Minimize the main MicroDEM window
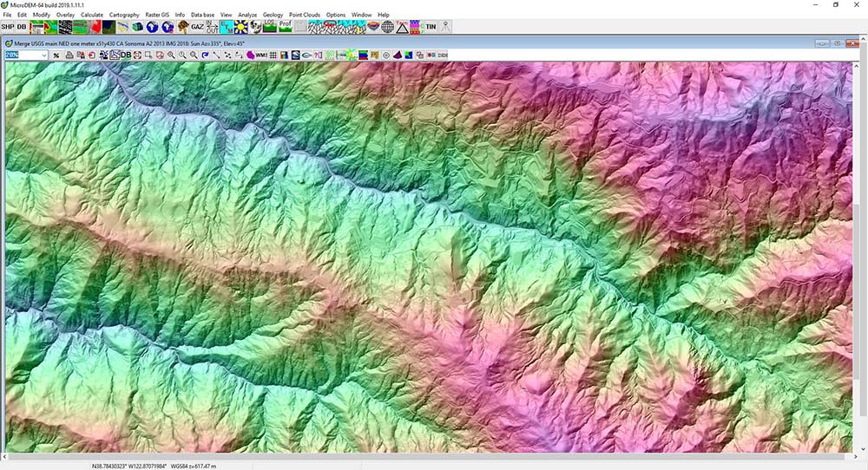 coord(815,5)
